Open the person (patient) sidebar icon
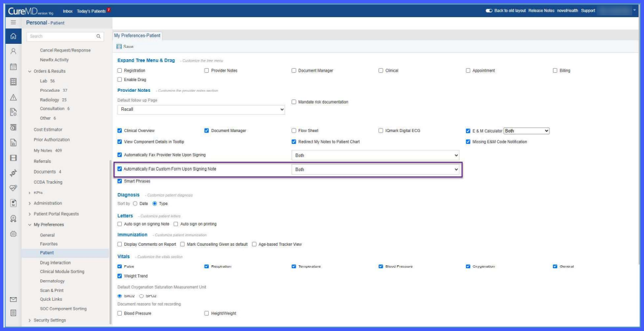644x331 pixels. (13, 52)
